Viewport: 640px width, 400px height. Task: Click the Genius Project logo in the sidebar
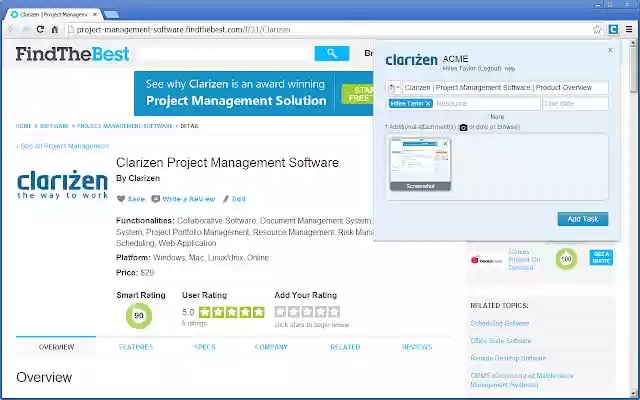(x=486, y=260)
